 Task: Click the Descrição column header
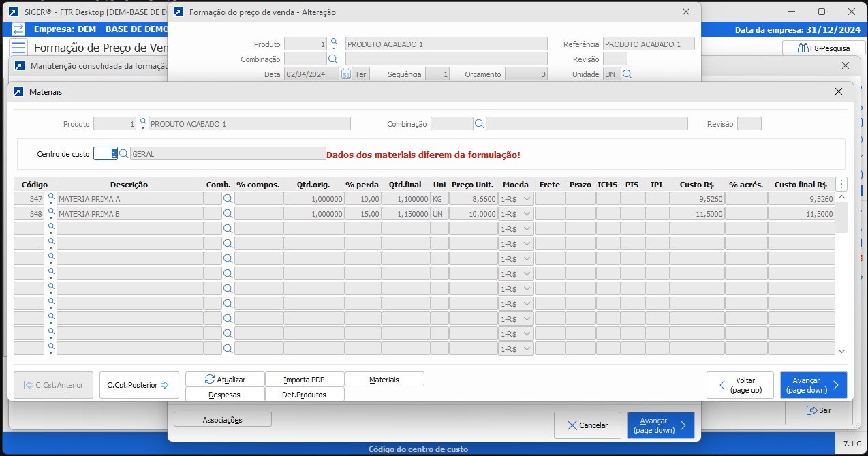point(129,184)
